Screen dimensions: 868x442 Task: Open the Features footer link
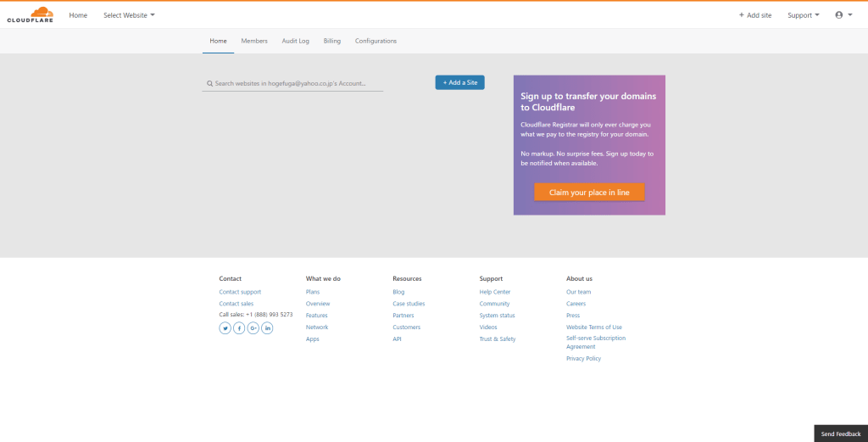(317, 315)
